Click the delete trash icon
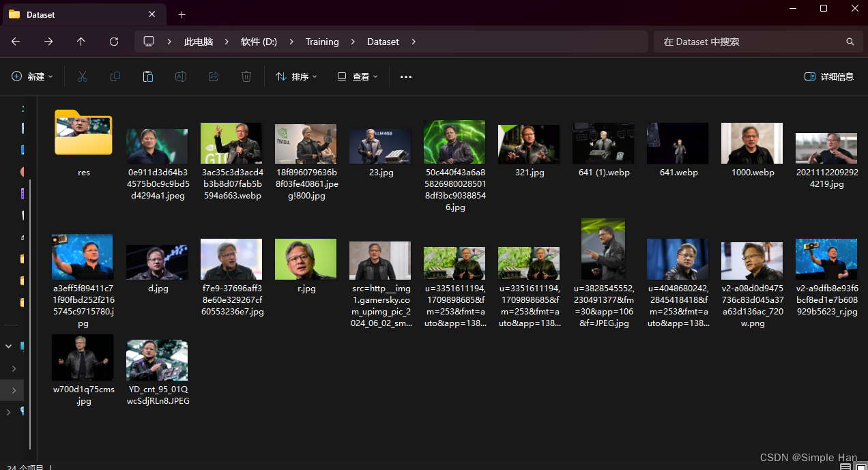The image size is (868, 470). coord(246,76)
